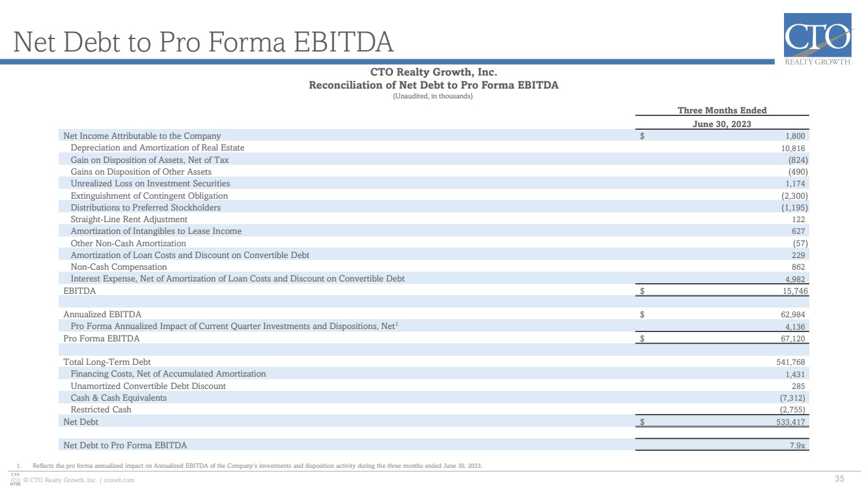Click the value 627
Viewport: 868px width, 488px height.
pos(798,231)
